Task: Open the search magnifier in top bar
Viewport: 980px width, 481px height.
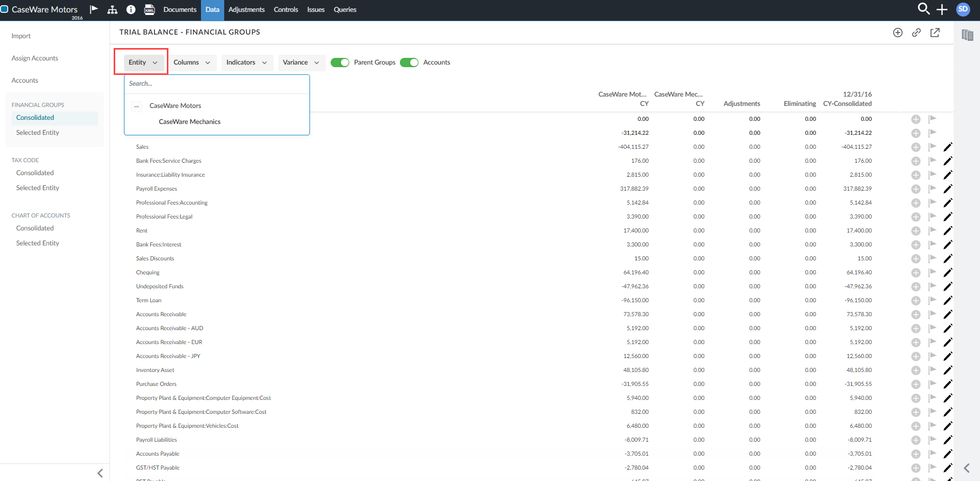Action: click(x=923, y=9)
